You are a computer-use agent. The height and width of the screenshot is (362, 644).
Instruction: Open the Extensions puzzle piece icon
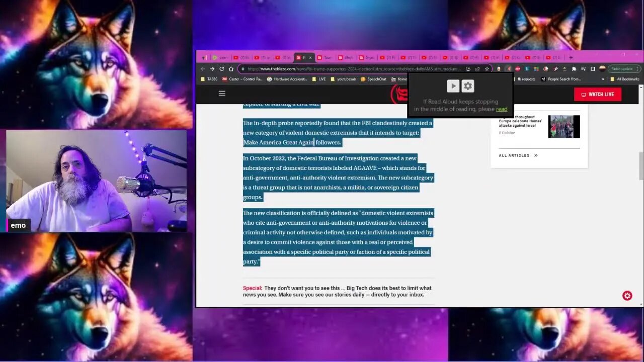click(x=574, y=69)
